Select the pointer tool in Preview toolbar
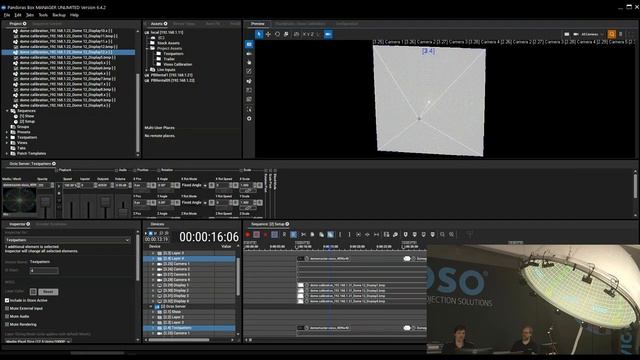Viewport: 640px width, 360px height. (x=259, y=34)
